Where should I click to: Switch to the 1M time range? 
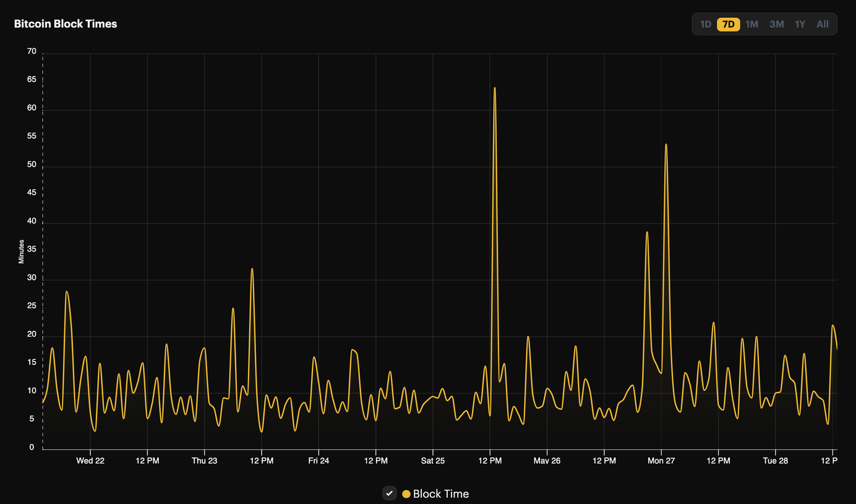point(752,24)
